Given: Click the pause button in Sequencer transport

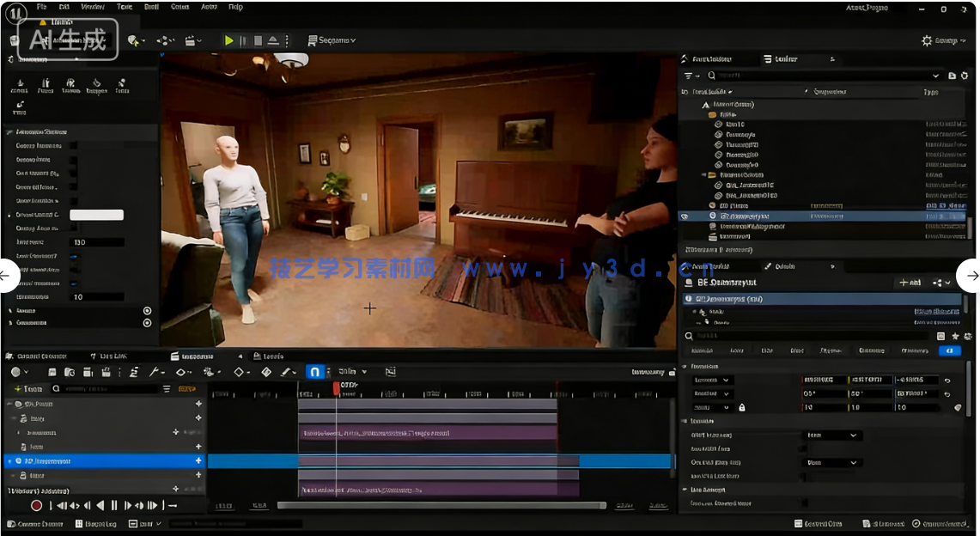Looking at the screenshot, I should pos(114,506).
